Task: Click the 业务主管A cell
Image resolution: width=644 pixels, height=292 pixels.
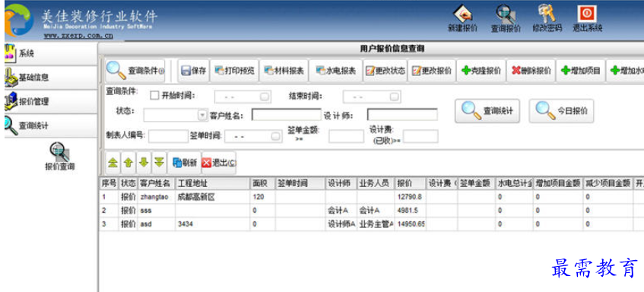Action: point(376,224)
